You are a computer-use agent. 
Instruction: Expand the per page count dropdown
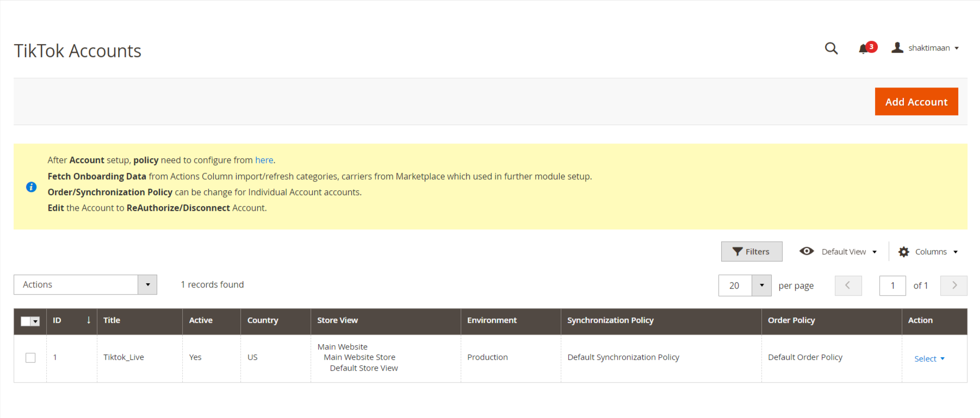(761, 285)
